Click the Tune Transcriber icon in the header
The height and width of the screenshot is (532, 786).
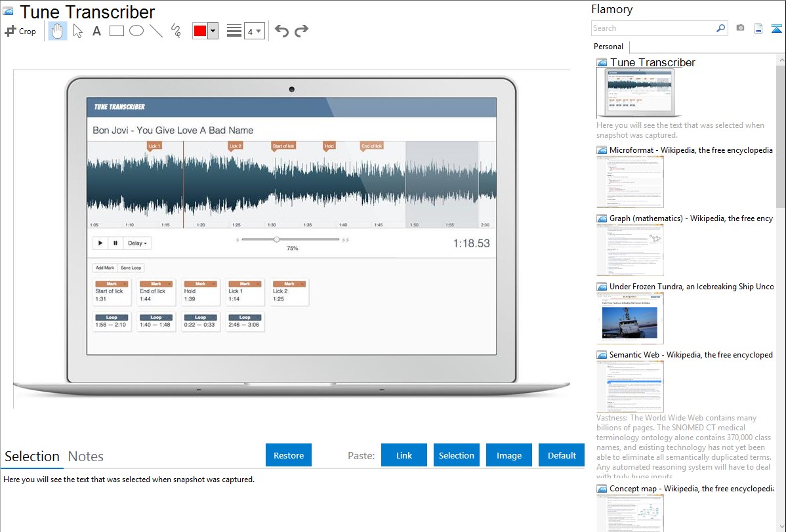pyautogui.click(x=8, y=12)
